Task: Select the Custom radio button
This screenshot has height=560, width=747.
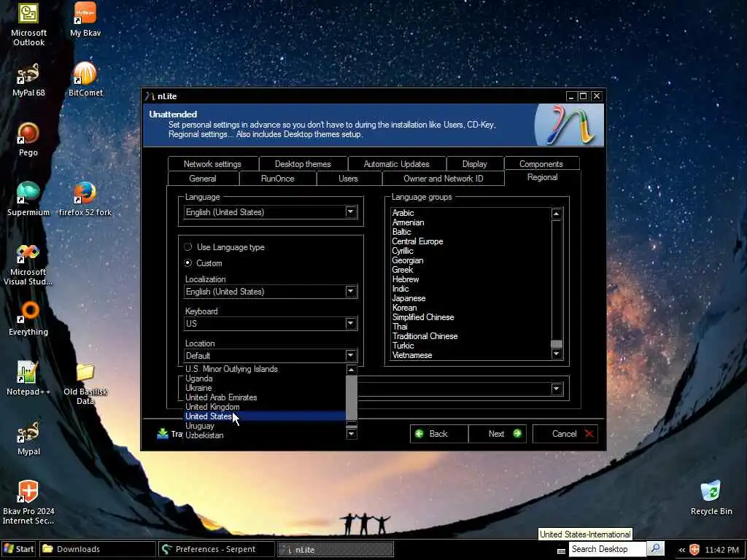Action: tap(188, 262)
